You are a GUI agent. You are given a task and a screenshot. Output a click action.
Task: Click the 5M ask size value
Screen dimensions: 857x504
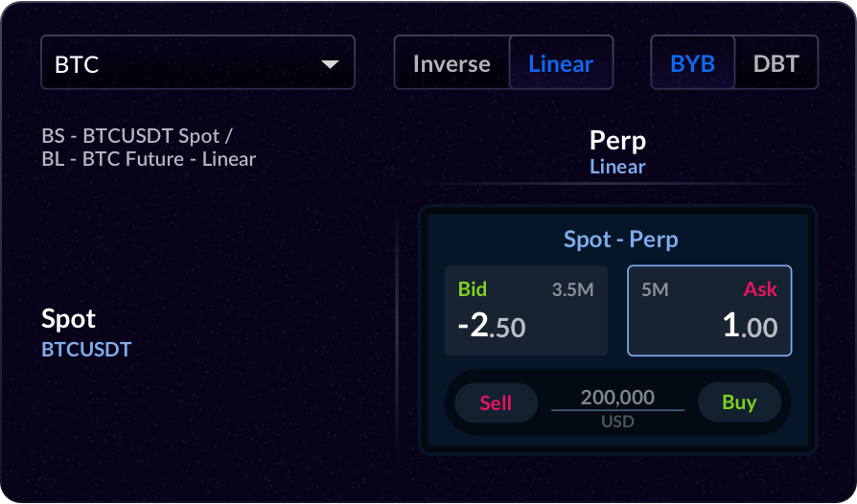(655, 289)
